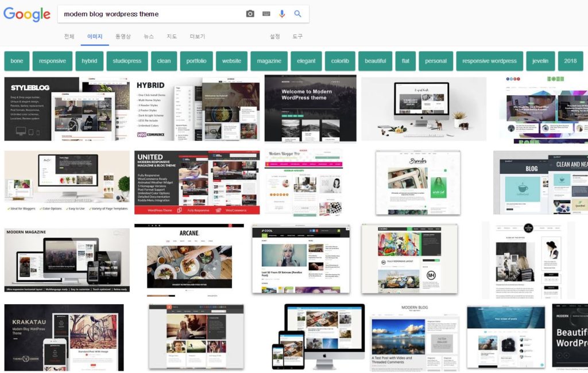Click the search box with query text
This screenshot has width=588, height=373.
coord(149,14)
